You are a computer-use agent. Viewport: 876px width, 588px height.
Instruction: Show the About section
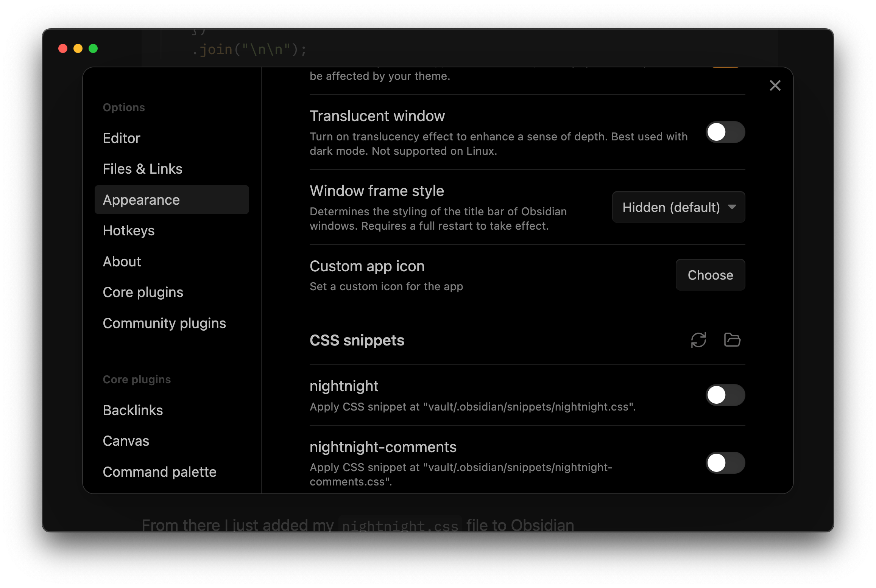point(172,261)
